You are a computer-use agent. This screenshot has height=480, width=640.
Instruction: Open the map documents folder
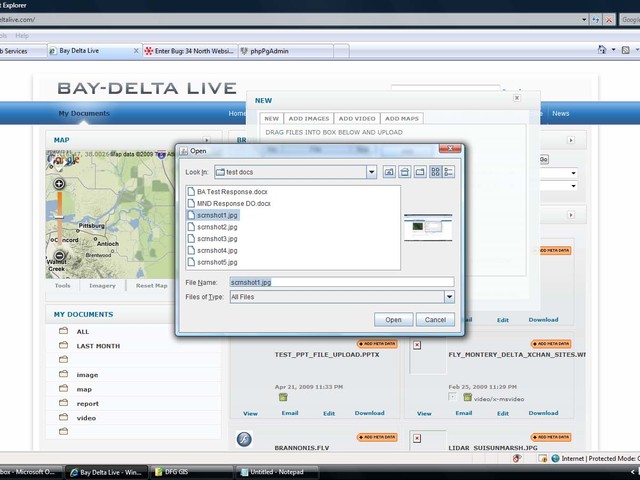tap(84, 389)
